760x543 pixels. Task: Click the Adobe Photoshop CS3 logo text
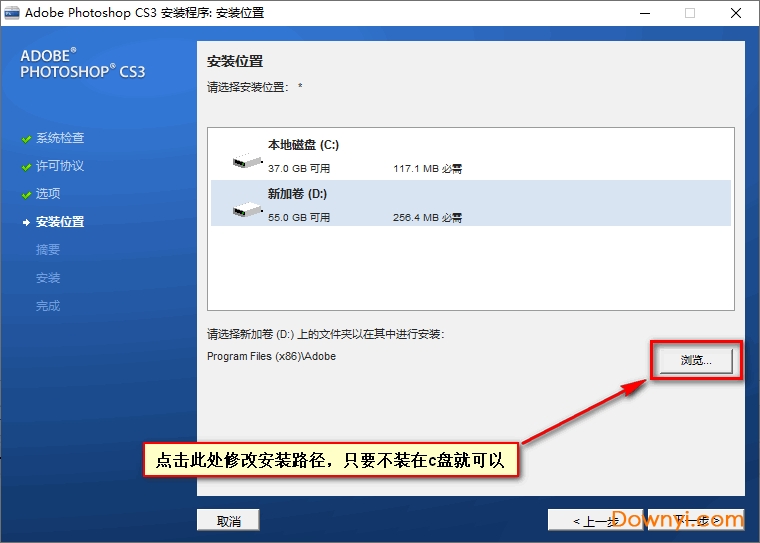point(82,64)
